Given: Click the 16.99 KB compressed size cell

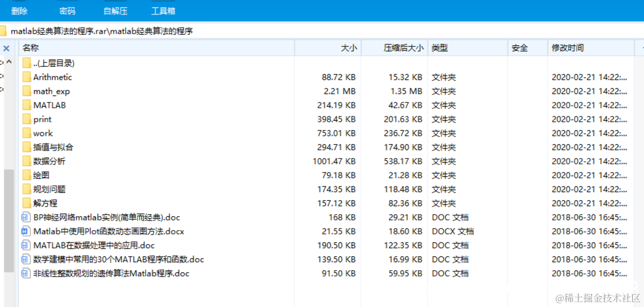Looking at the screenshot, I should 405,259.
